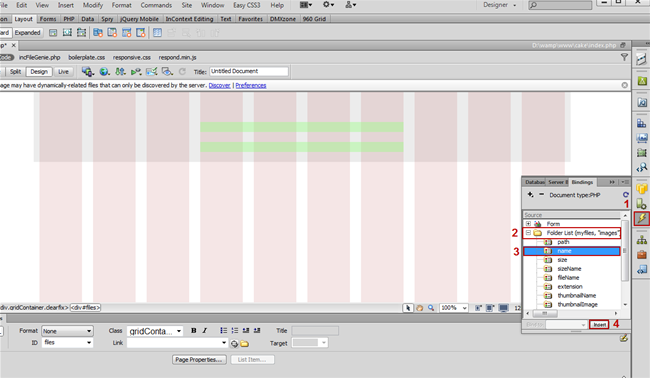The height and width of the screenshot is (378, 650).
Task: Open related file boilerplate.css
Action: tap(87, 57)
